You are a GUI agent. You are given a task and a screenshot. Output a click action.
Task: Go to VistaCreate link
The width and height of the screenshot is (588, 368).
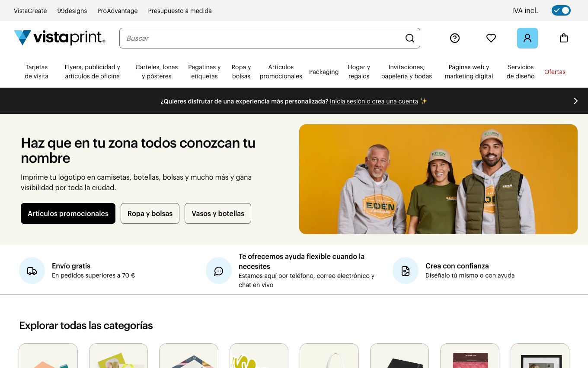pyautogui.click(x=30, y=11)
